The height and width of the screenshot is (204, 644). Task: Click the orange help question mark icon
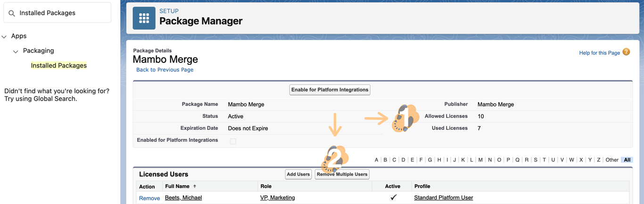[x=626, y=52]
